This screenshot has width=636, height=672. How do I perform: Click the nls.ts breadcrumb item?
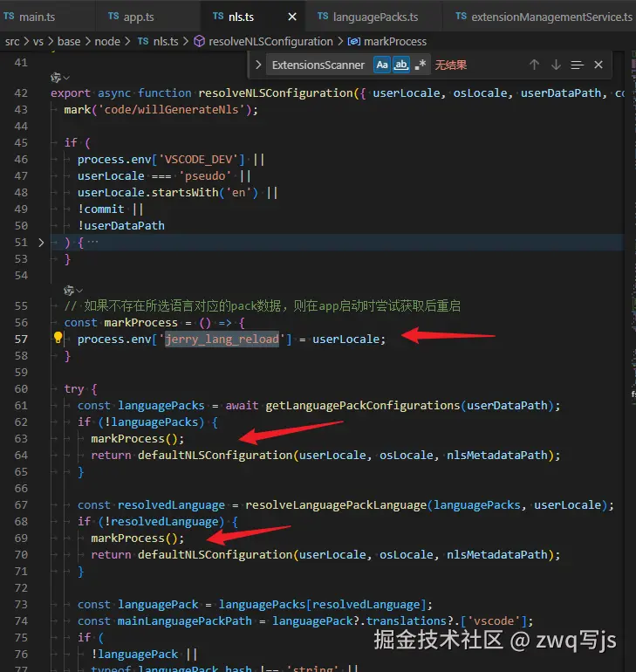pos(158,42)
